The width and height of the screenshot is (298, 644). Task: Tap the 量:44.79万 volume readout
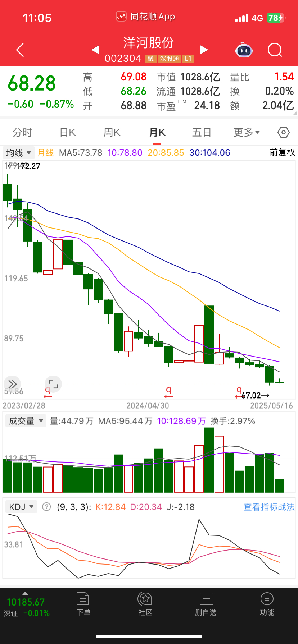click(72, 421)
